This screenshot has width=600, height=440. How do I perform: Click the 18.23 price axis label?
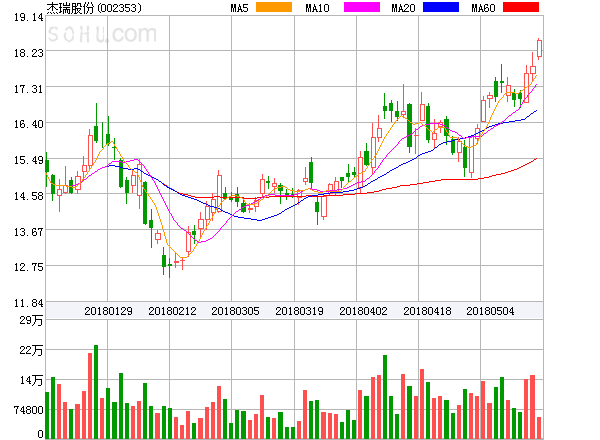(x=29, y=53)
